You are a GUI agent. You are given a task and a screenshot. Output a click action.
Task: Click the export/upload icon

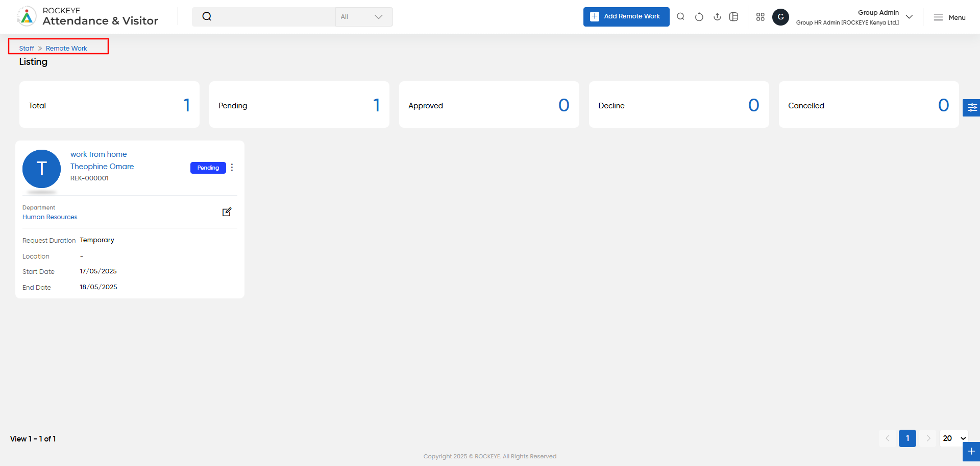(717, 17)
